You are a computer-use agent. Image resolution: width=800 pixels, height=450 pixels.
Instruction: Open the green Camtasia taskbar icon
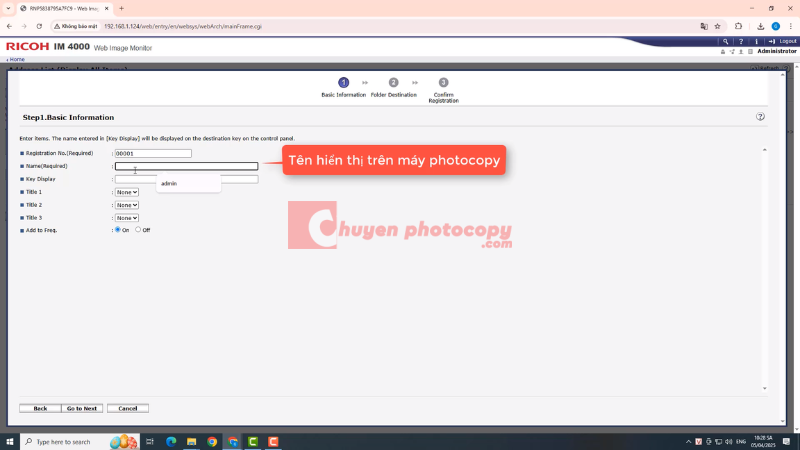pyautogui.click(x=253, y=441)
